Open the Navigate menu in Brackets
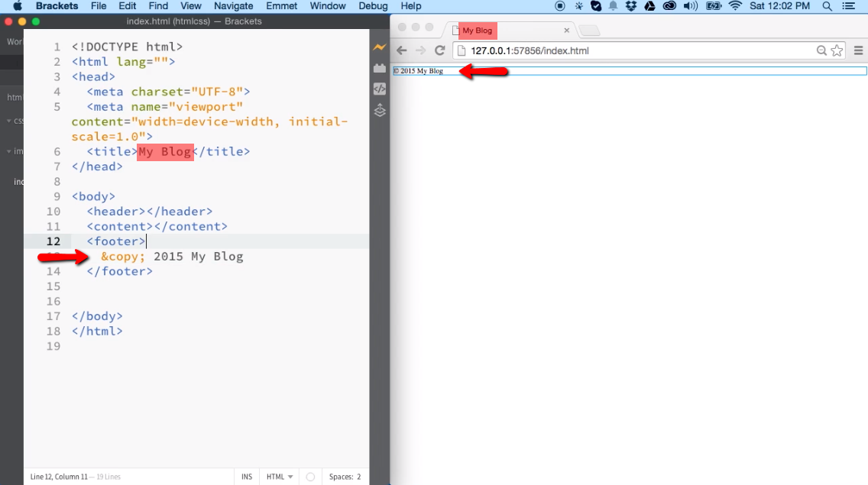The width and height of the screenshot is (868, 485). (233, 6)
